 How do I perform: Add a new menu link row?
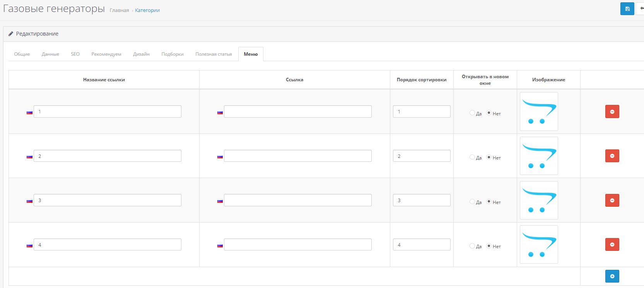(612, 276)
